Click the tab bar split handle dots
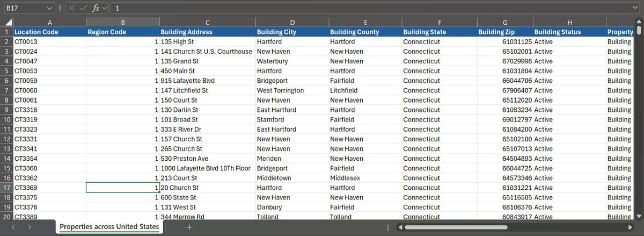Image resolution: width=644 pixels, height=236 pixels. pos(388,227)
